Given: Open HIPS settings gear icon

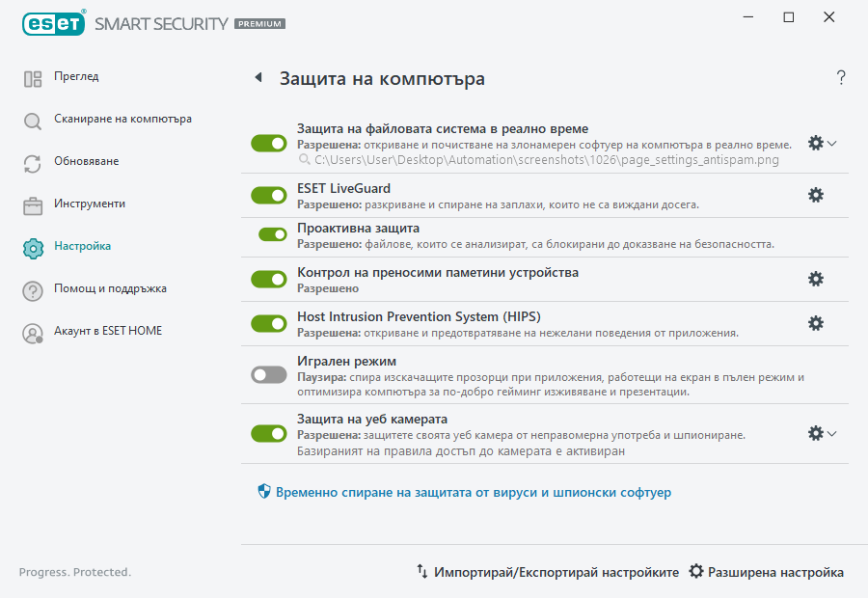Looking at the screenshot, I should [x=816, y=324].
